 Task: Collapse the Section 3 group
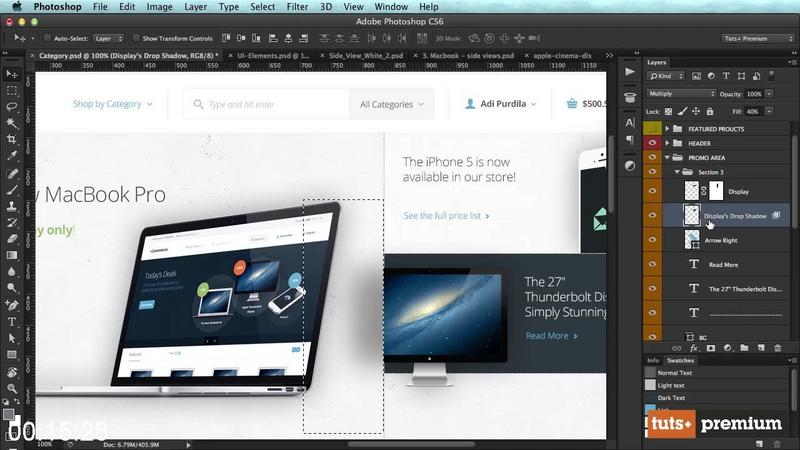(677, 172)
